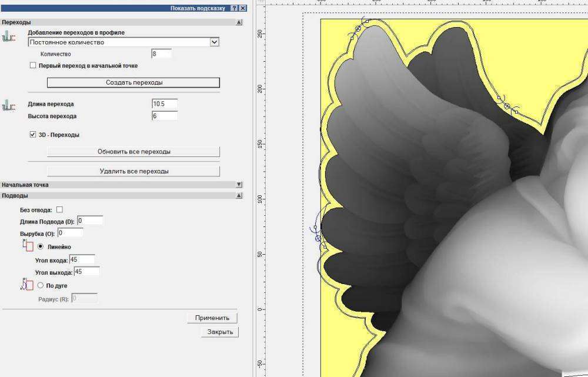Uncheck the 3D - Переходы checkbox
This screenshot has height=377, width=588.
[x=33, y=135]
